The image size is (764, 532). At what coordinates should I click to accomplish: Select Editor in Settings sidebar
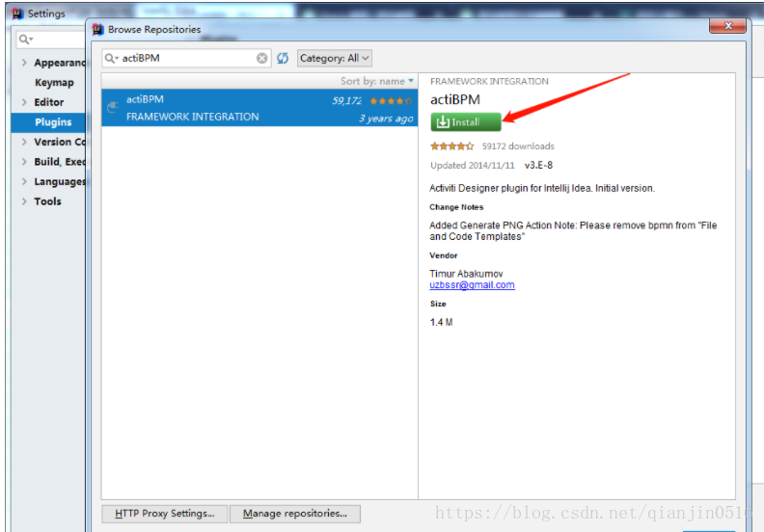click(x=49, y=102)
